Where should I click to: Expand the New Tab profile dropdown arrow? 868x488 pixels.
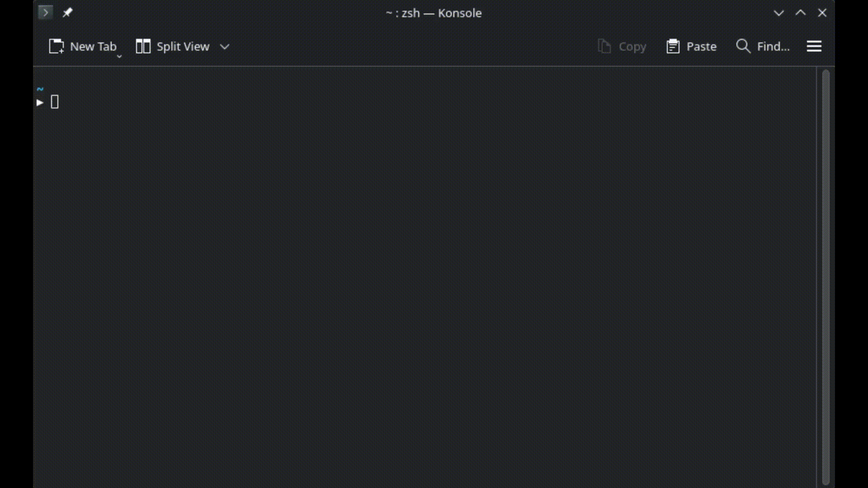pos(119,56)
